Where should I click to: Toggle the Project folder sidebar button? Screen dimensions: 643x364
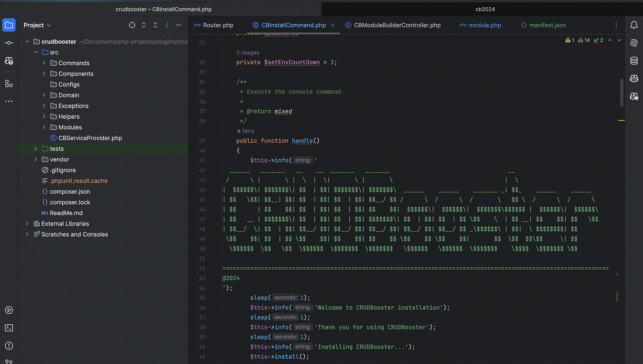coord(9,25)
